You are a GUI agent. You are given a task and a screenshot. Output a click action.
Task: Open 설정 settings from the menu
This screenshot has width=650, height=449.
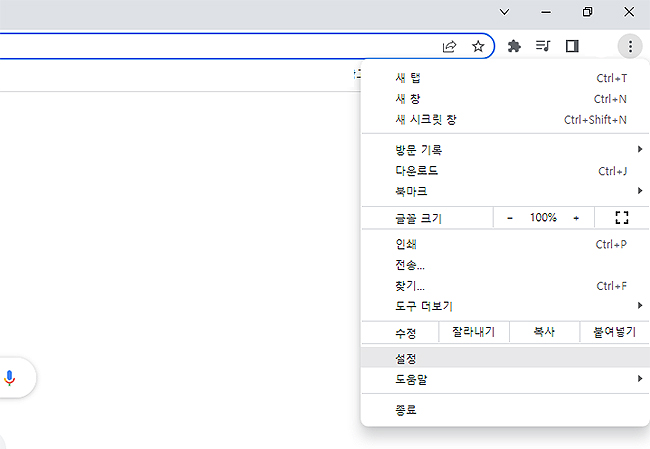tap(505, 358)
